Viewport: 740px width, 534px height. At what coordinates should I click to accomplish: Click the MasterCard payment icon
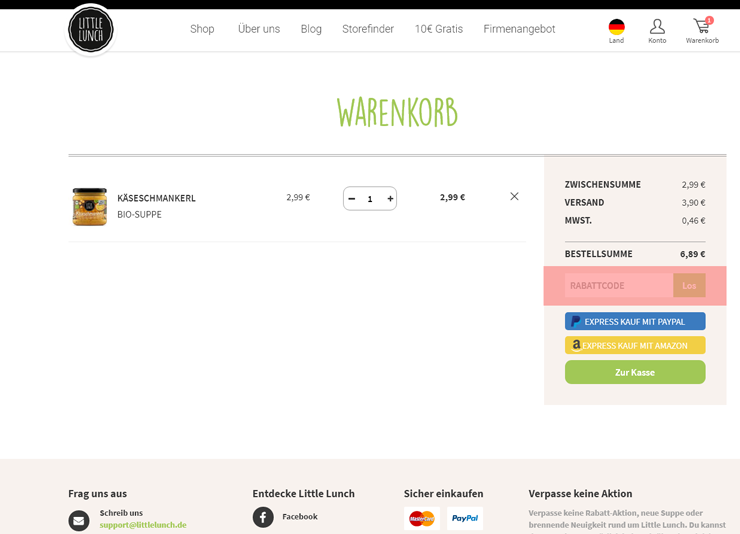[x=422, y=518]
